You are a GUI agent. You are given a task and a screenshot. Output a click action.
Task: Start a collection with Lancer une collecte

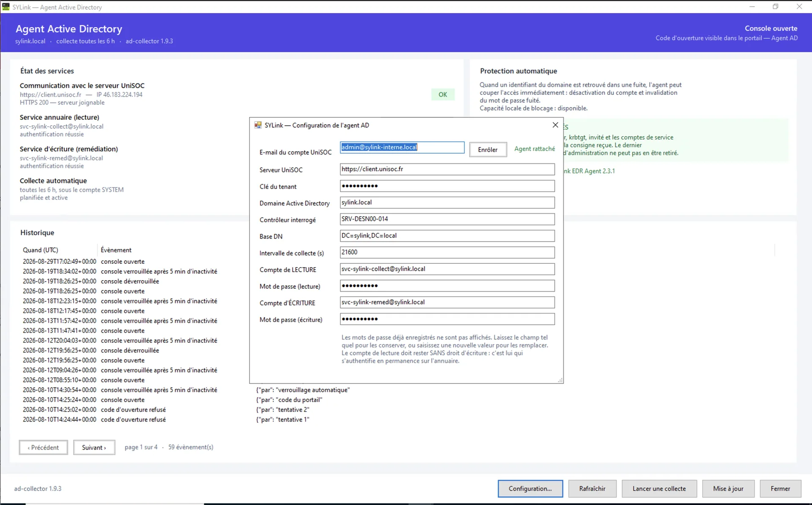659,488
